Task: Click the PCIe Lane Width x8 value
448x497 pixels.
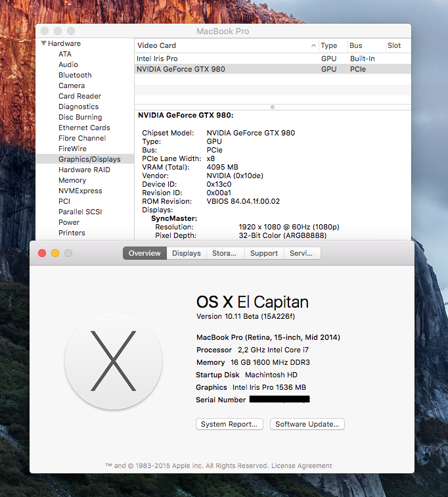Action: [211, 158]
